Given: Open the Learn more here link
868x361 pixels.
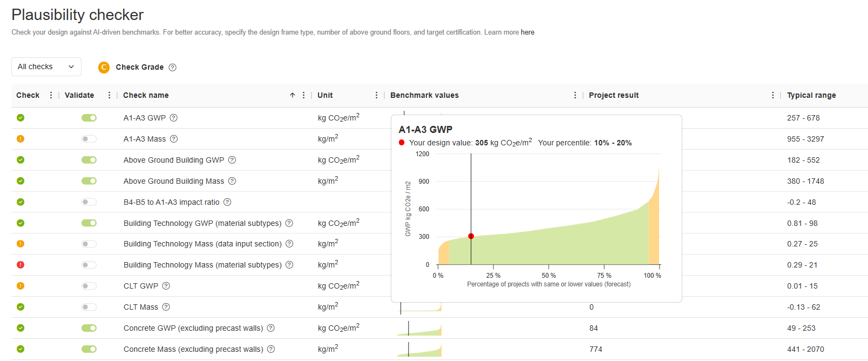Looking at the screenshot, I should [527, 32].
